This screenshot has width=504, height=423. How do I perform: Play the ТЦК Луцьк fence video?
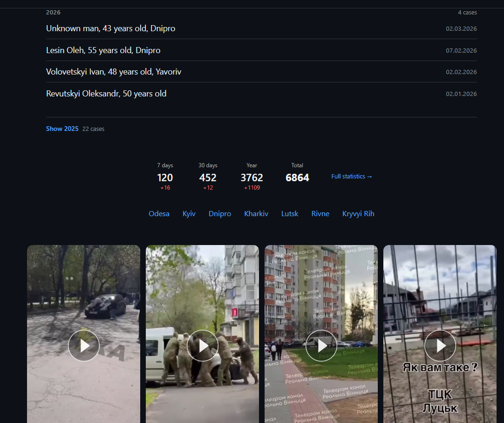440,346
